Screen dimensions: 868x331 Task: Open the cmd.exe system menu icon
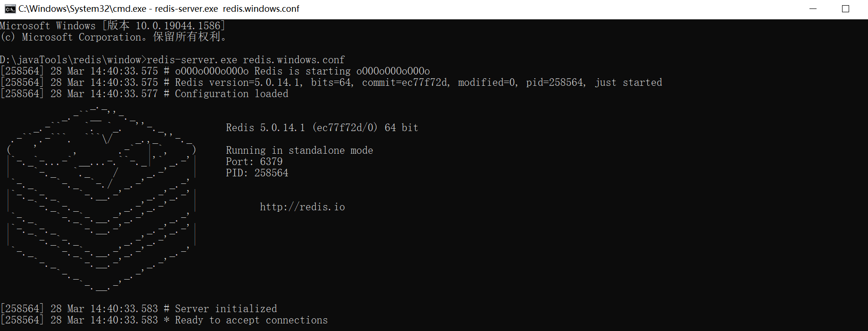9,9
